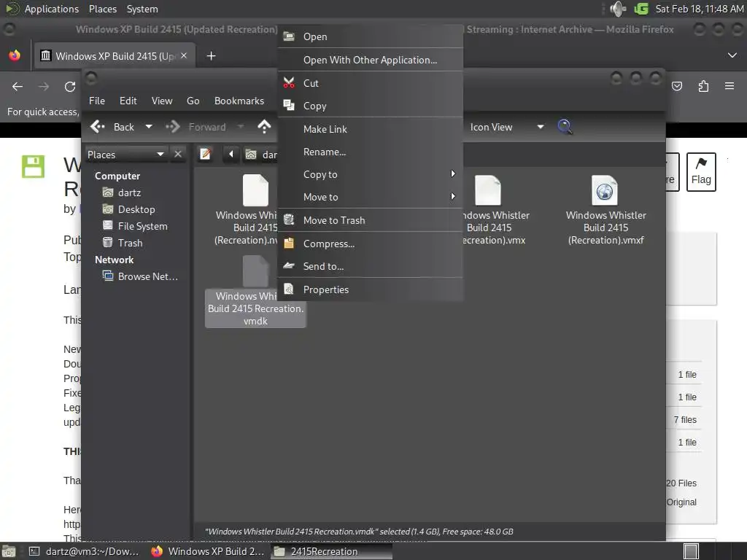747x560 pixels.
Task: Click the magnifier search icon
Action: (x=565, y=127)
